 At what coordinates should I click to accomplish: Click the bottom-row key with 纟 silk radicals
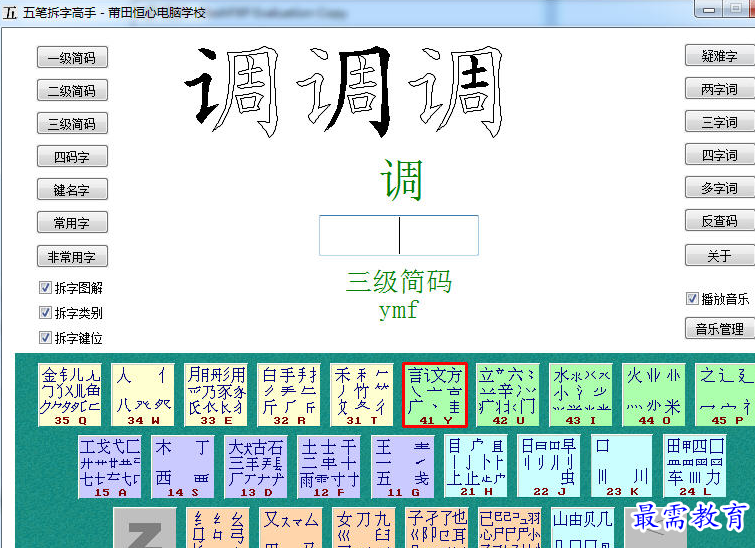tap(218, 528)
